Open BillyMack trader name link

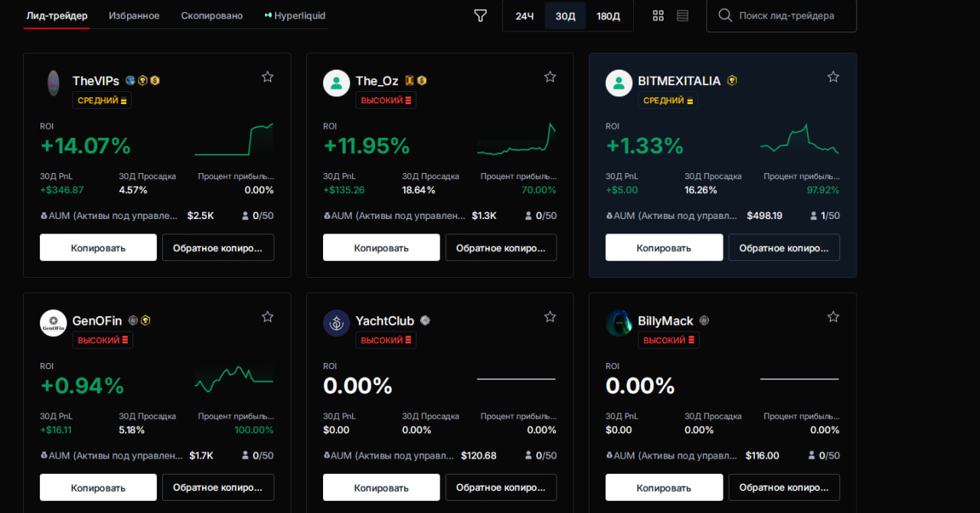point(665,321)
